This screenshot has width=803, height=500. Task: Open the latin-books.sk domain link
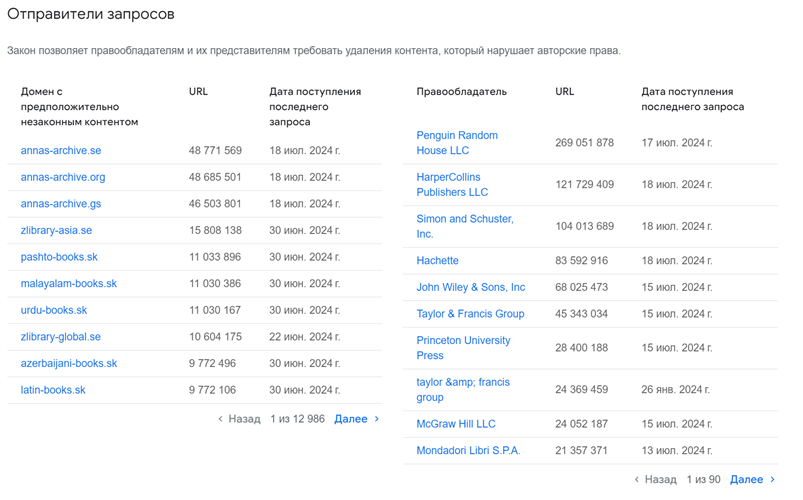(53, 390)
